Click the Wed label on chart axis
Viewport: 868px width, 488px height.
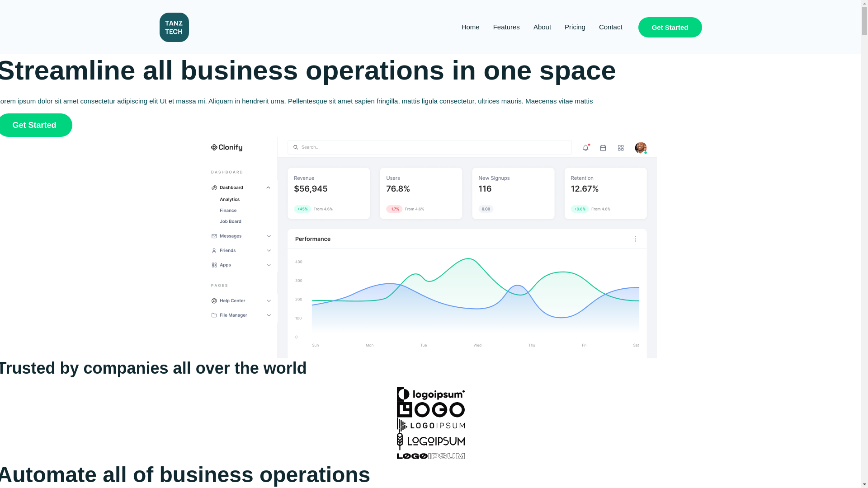(477, 345)
